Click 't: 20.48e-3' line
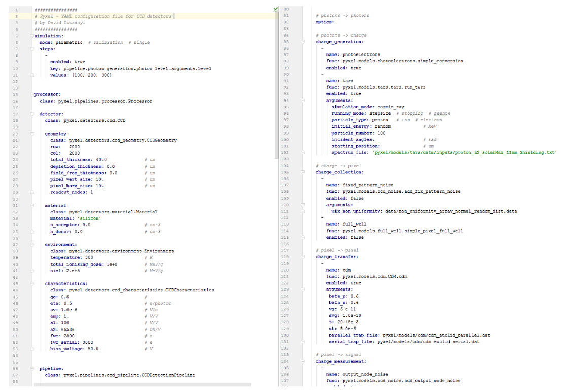This screenshot has width=572, height=392. 344,322
